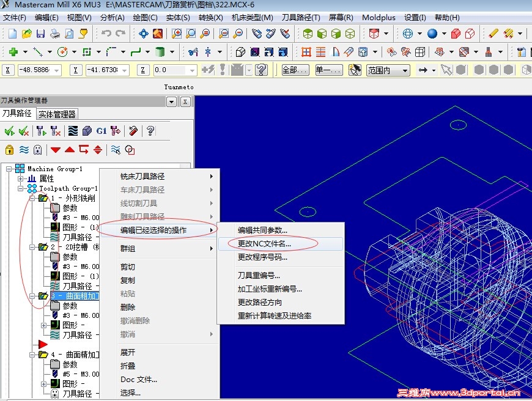This screenshot has width=532, height=401.
Task: Open the Z coordinate dropdown
Action: tap(193, 70)
